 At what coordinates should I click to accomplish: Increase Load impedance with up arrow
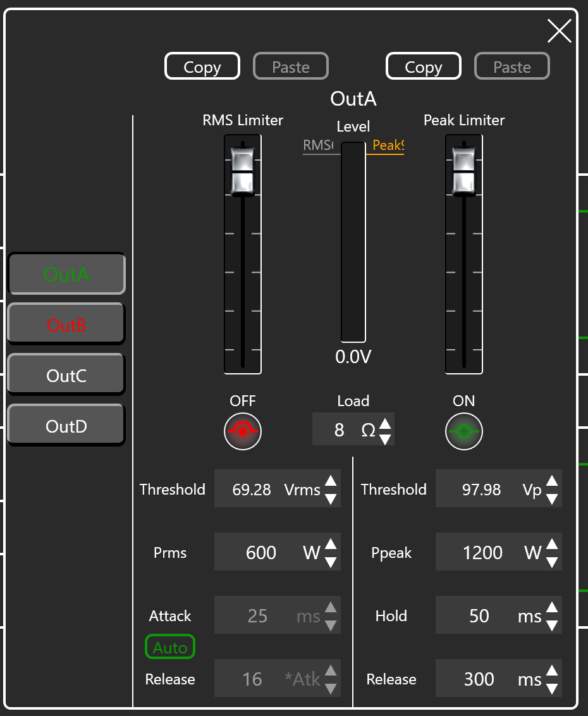click(384, 422)
